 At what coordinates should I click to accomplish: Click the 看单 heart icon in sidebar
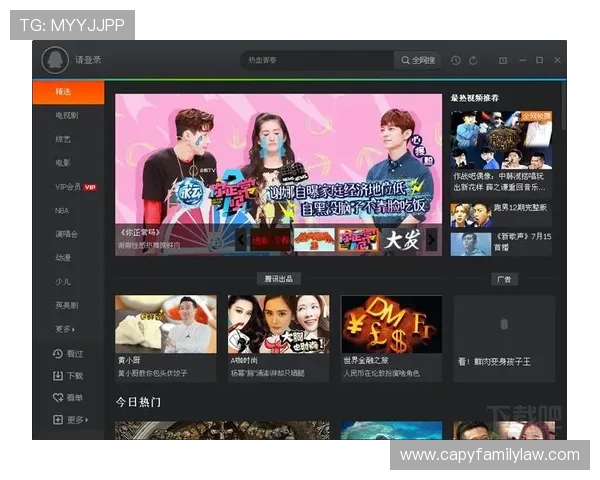(58, 398)
